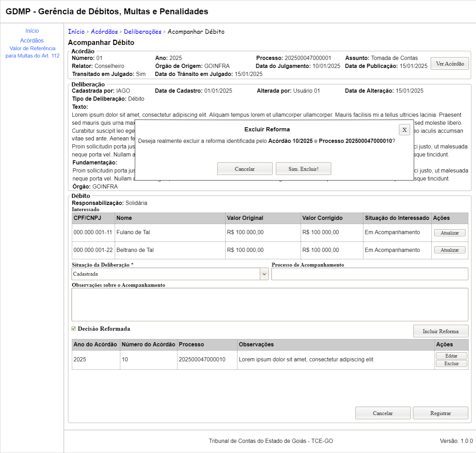Click the Registrar button at the bottom

[440, 413]
